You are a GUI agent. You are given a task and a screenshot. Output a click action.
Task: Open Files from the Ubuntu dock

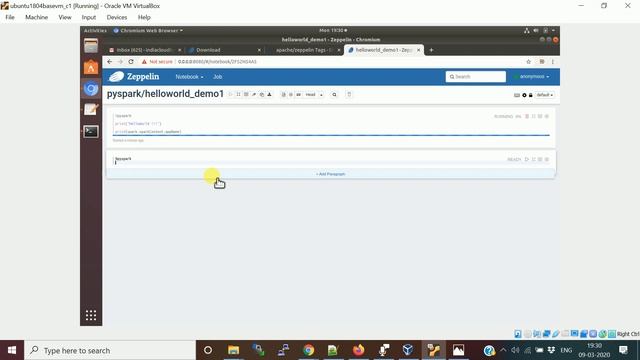tap(91, 46)
